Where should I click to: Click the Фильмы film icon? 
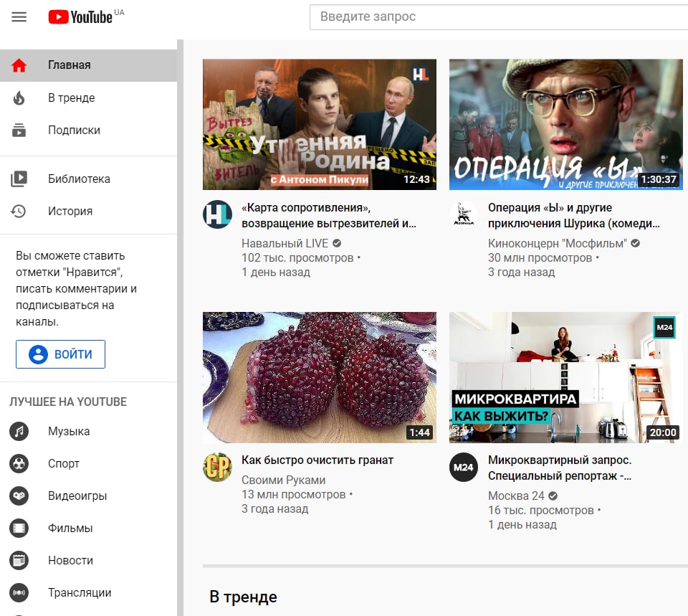point(19,529)
